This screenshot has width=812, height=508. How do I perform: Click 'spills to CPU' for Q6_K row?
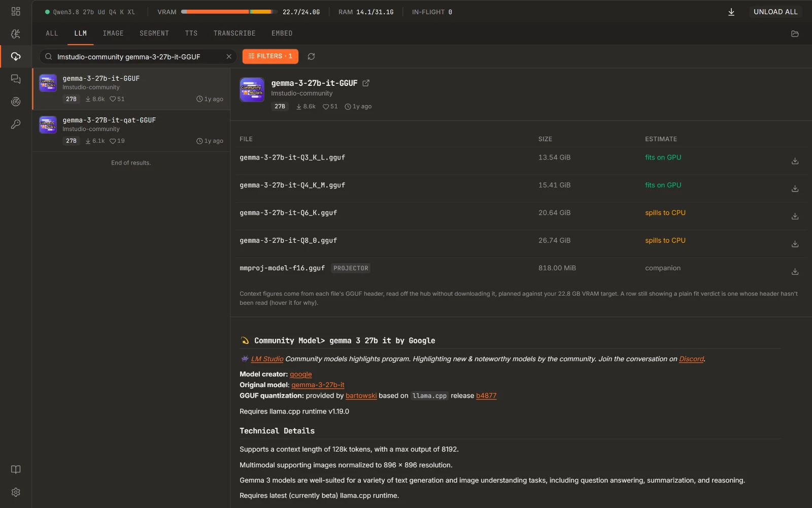coord(665,213)
